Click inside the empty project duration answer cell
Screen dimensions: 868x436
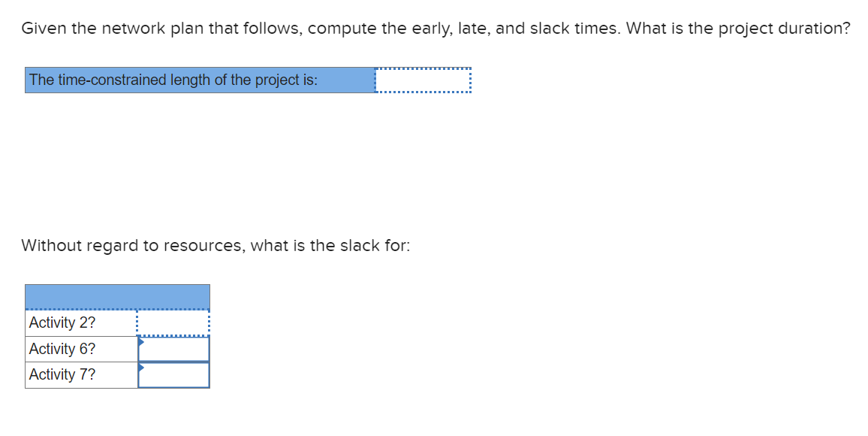click(x=423, y=80)
